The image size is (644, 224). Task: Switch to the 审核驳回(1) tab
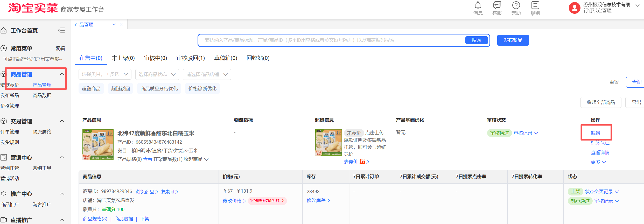click(191, 58)
